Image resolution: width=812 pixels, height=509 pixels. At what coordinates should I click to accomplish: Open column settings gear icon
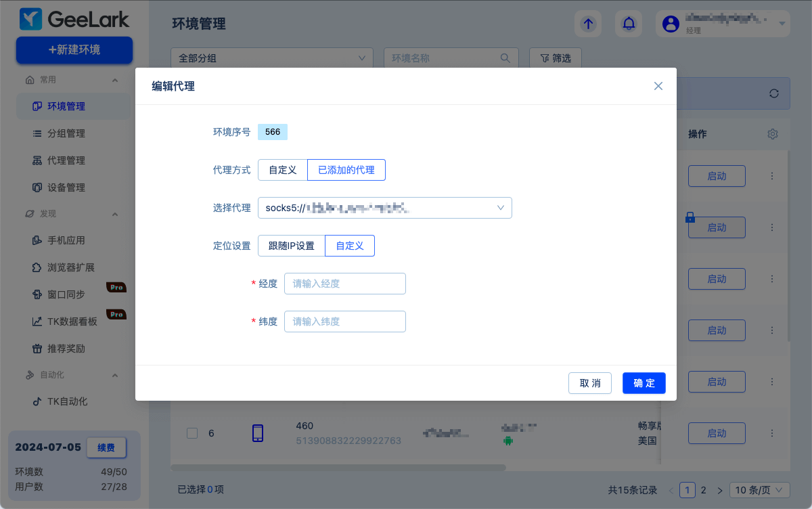773,134
